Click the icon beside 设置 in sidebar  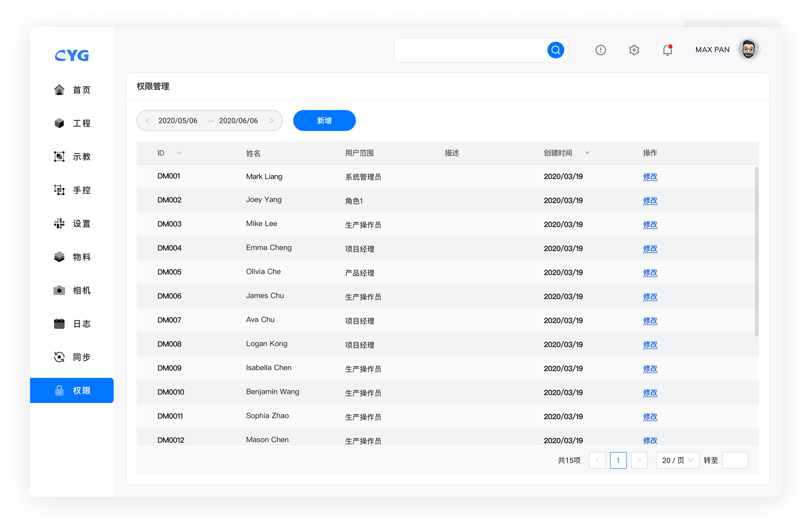click(x=59, y=223)
